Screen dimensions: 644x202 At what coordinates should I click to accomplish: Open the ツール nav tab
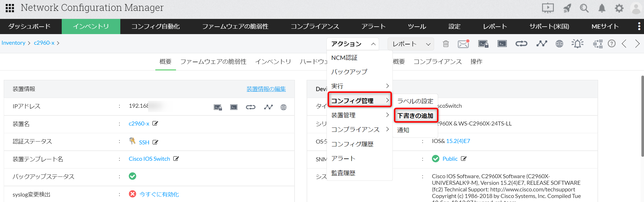click(x=417, y=26)
